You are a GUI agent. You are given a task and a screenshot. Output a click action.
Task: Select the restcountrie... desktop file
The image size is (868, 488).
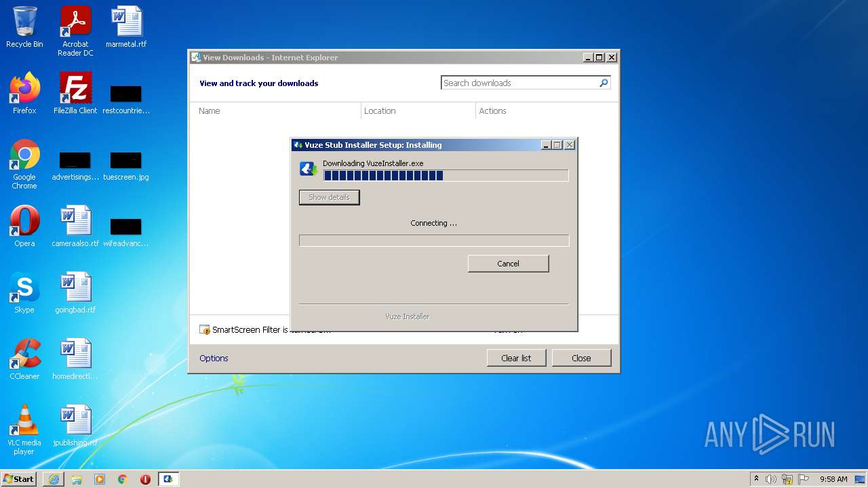coord(126,99)
